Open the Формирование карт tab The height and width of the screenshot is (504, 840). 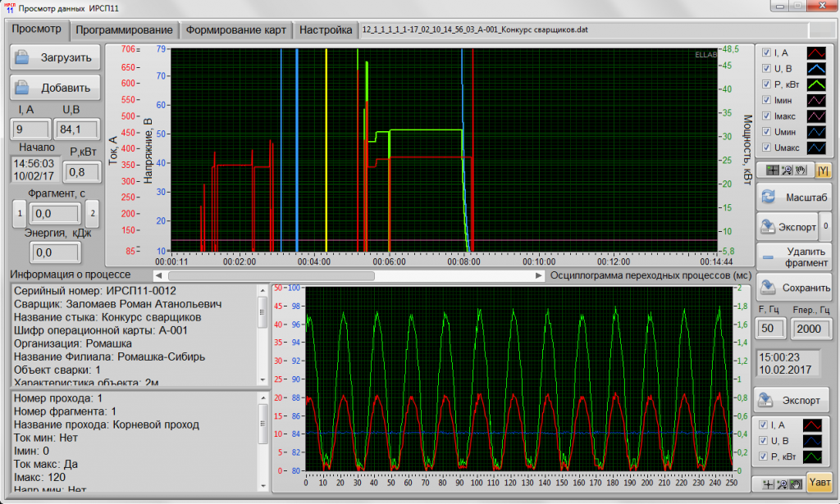235,30
